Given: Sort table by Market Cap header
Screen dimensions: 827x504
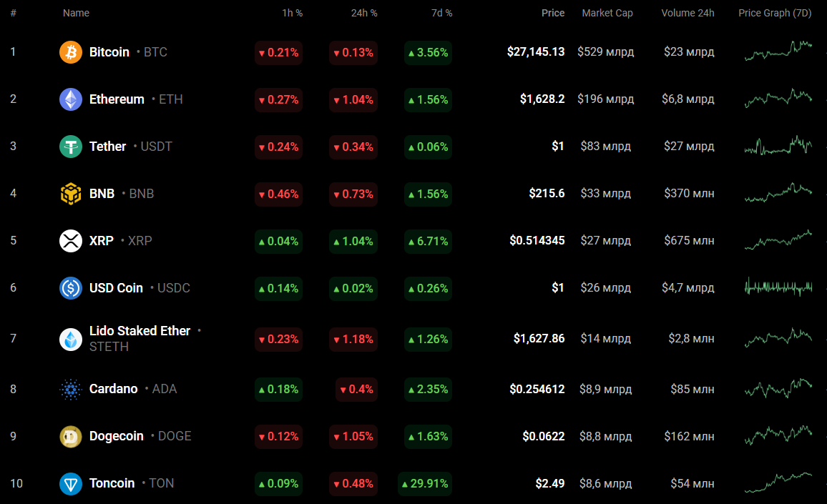Looking at the screenshot, I should 607,13.
